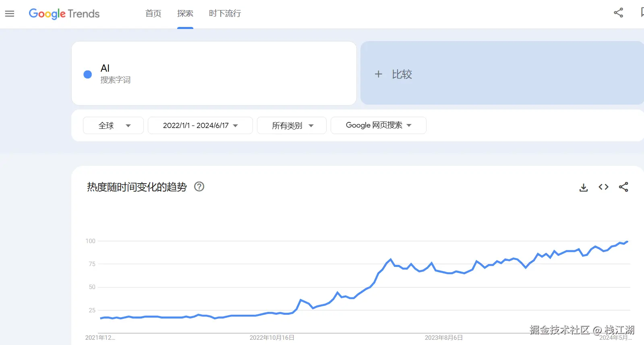
Task: Click the peak endpoint of trend line
Action: point(627,242)
